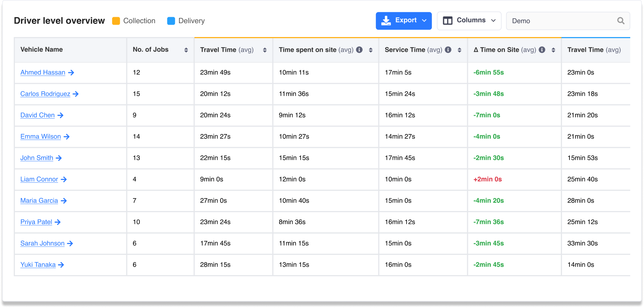This screenshot has width=644, height=308.
Task: Click the 8min 36s time on site cell
Action: 292,222
